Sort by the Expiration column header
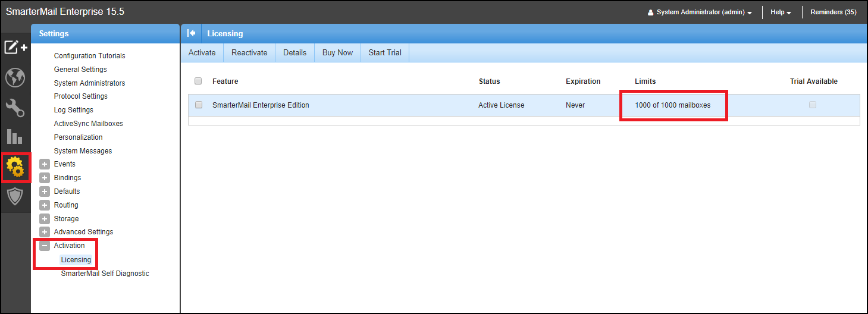The width and height of the screenshot is (868, 314). (x=583, y=81)
